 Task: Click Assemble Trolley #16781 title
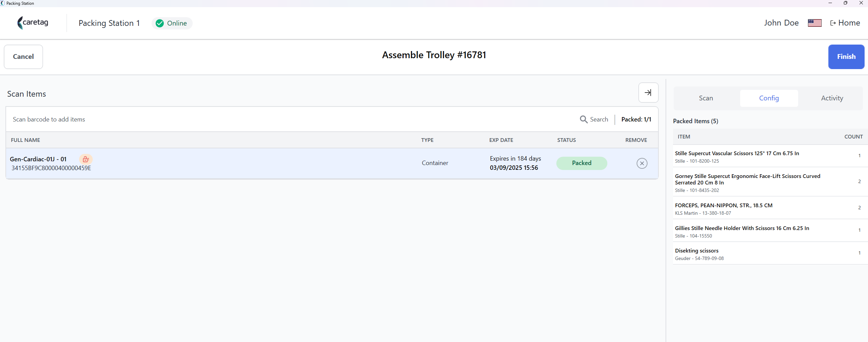pos(434,55)
